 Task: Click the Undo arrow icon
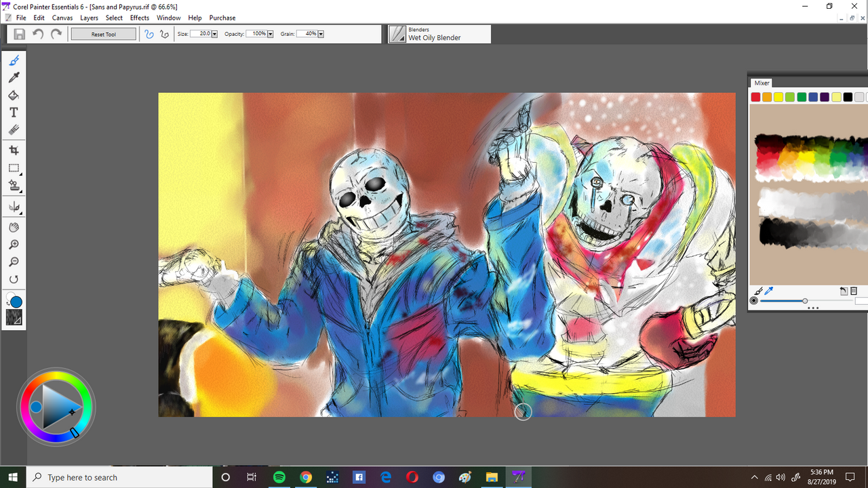[x=38, y=34]
